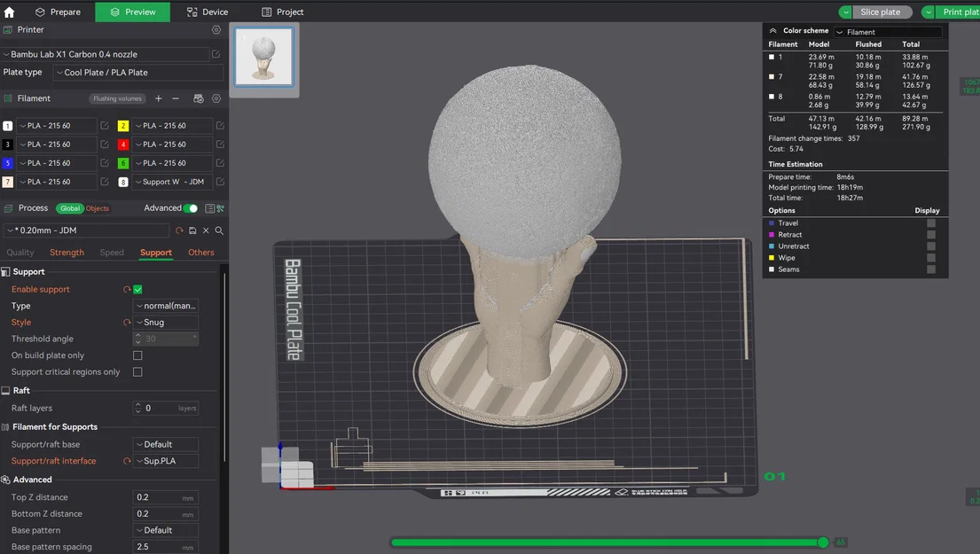Open printer settings gear icon
Screen dimensions: 980x554
(216, 29)
